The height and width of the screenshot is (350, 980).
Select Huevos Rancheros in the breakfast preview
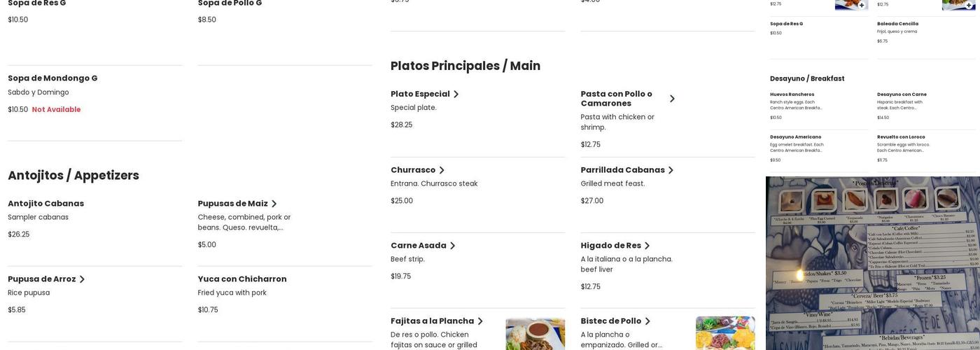pyautogui.click(x=792, y=94)
